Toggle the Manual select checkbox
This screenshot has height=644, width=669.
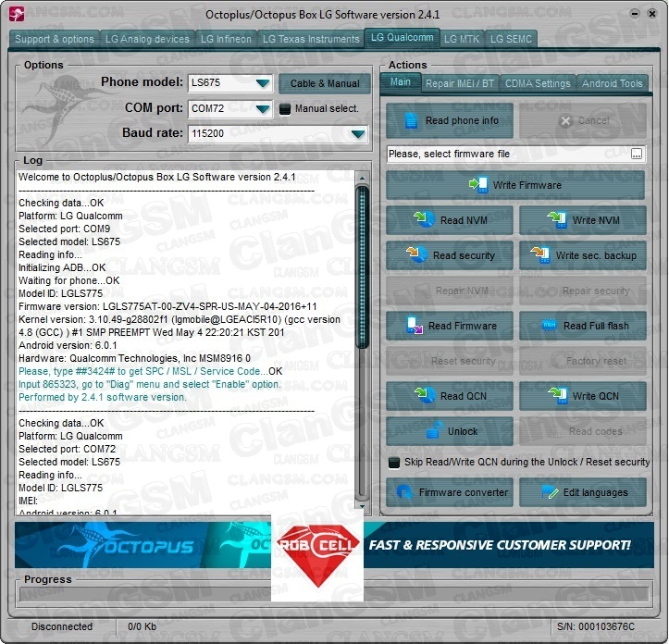click(x=284, y=109)
